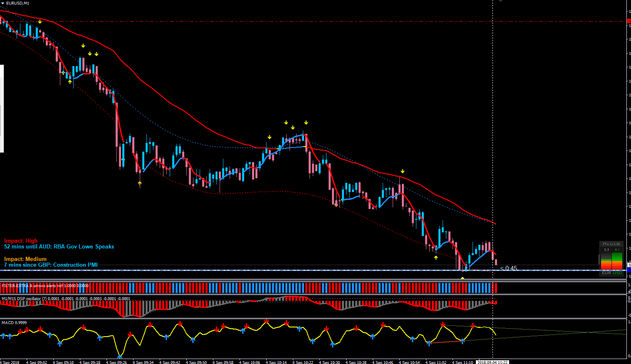Click the highlighted 2018.09.04 11:22 time label

coord(492,362)
